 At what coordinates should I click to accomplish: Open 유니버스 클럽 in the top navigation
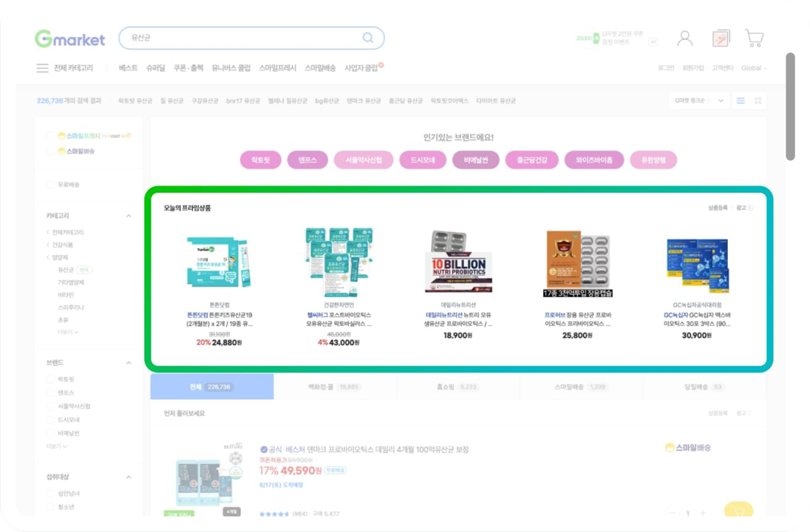click(231, 68)
